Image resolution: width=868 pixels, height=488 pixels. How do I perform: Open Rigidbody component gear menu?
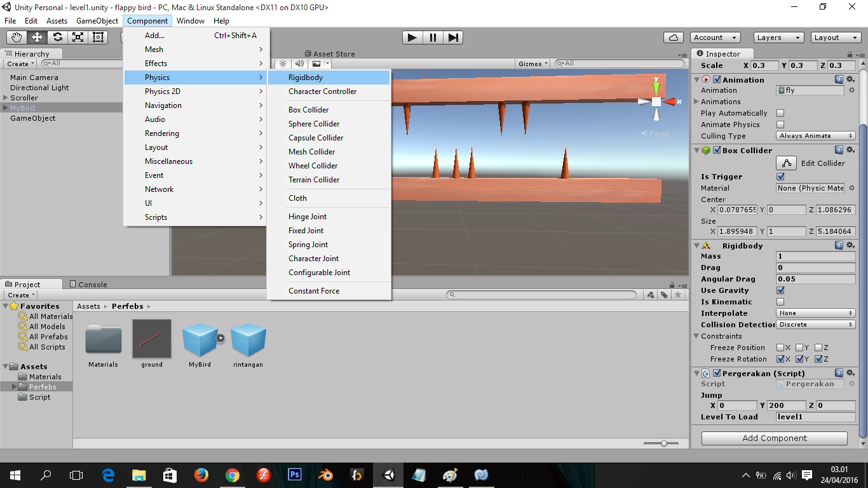(x=851, y=246)
